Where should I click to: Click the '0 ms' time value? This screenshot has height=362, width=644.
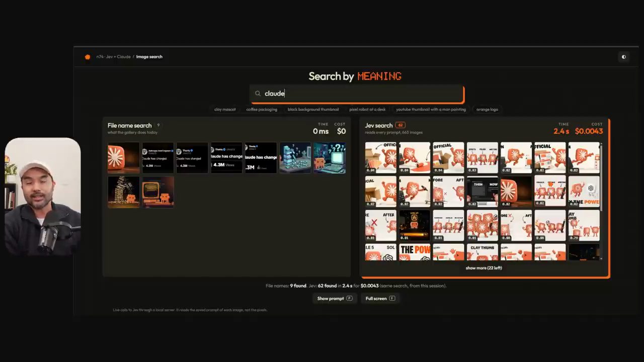coord(320,131)
